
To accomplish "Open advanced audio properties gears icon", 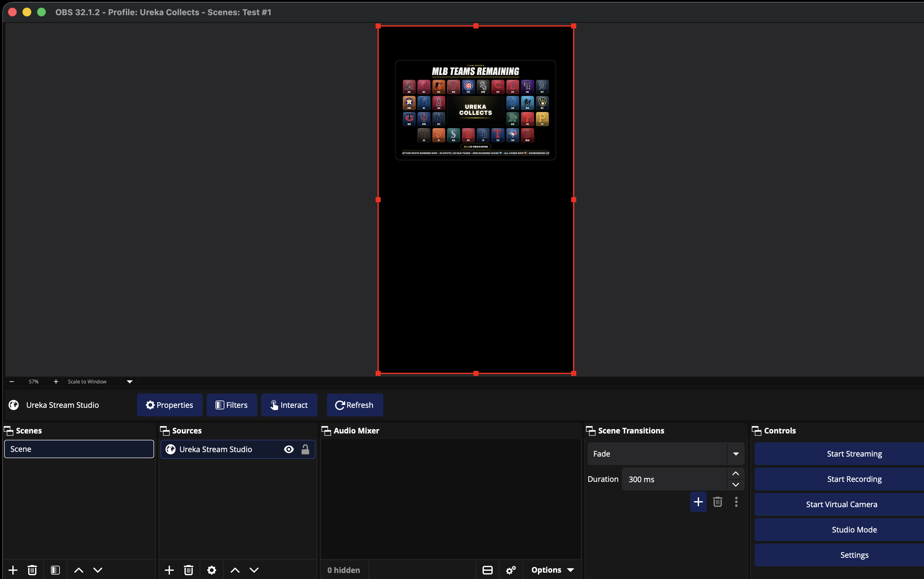I will click(x=511, y=570).
